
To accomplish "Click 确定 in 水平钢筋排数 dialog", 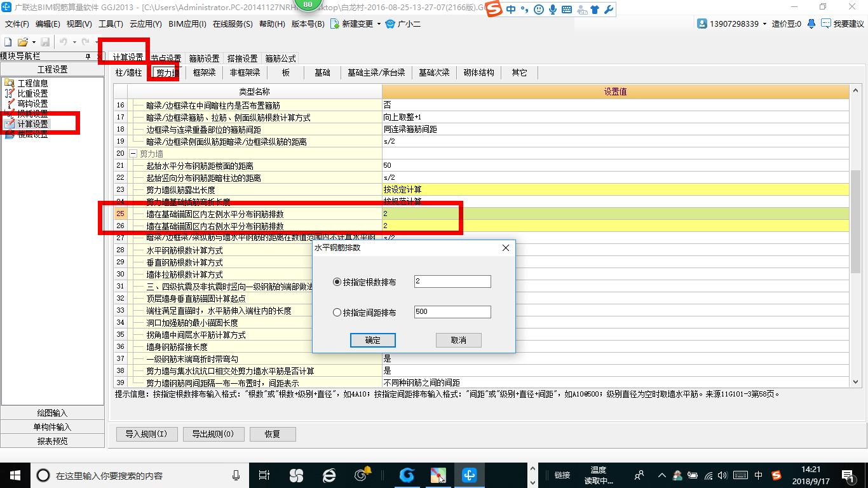I will point(373,340).
